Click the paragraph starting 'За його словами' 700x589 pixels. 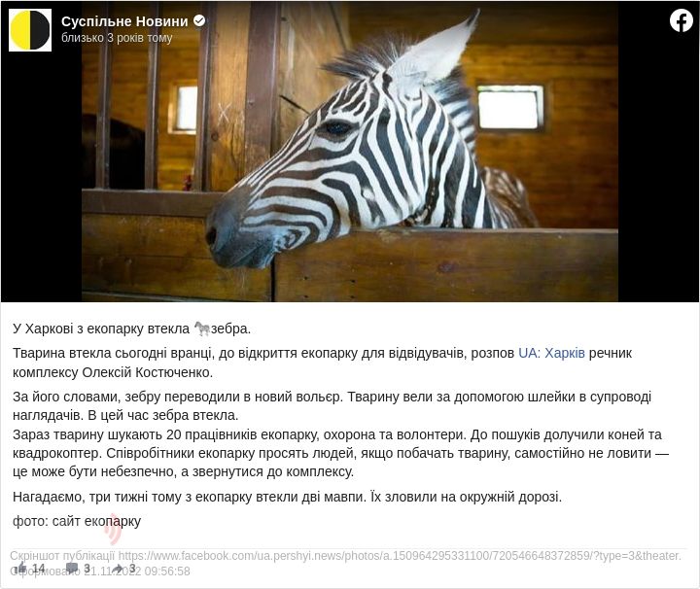(x=332, y=406)
